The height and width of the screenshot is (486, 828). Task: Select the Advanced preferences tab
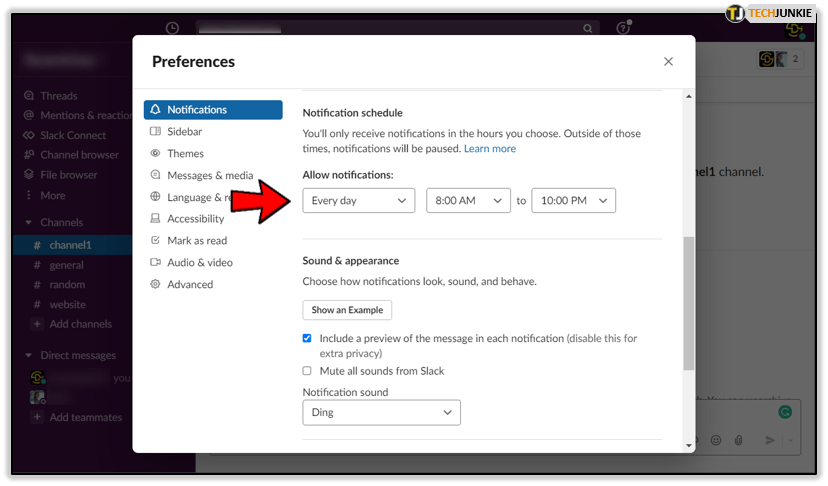point(190,285)
